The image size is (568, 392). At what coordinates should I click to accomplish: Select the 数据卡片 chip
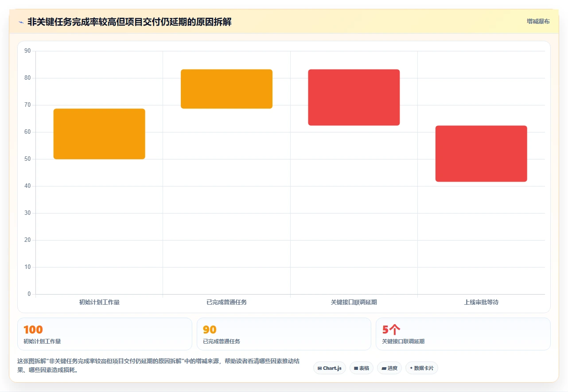tap(422, 368)
